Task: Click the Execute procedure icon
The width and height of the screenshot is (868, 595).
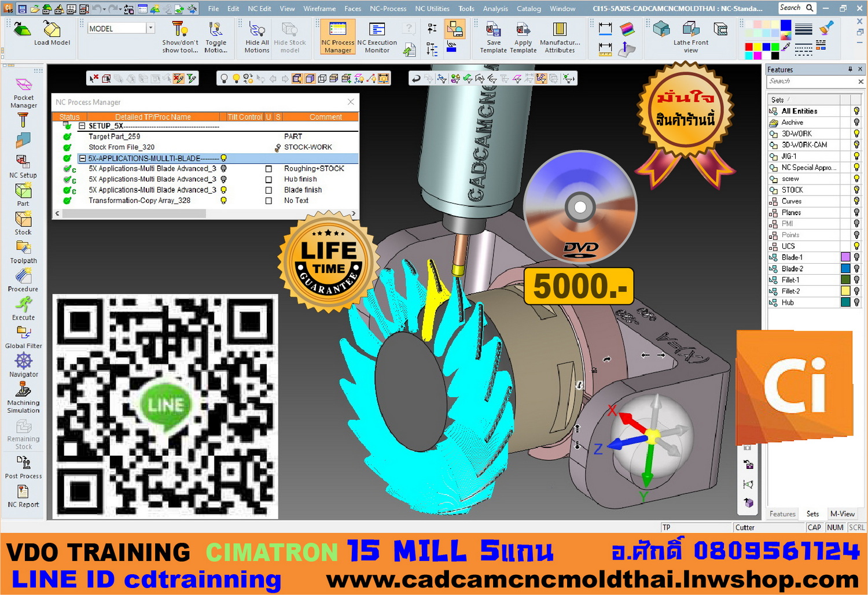Action: pos(23,308)
